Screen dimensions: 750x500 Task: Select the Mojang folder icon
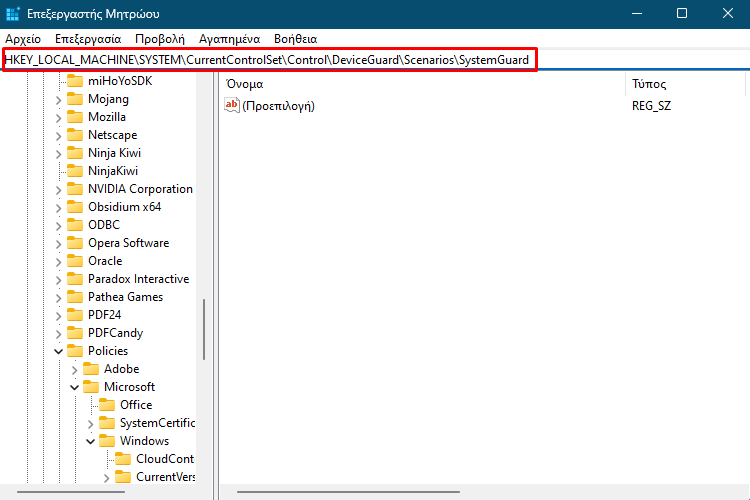point(75,99)
